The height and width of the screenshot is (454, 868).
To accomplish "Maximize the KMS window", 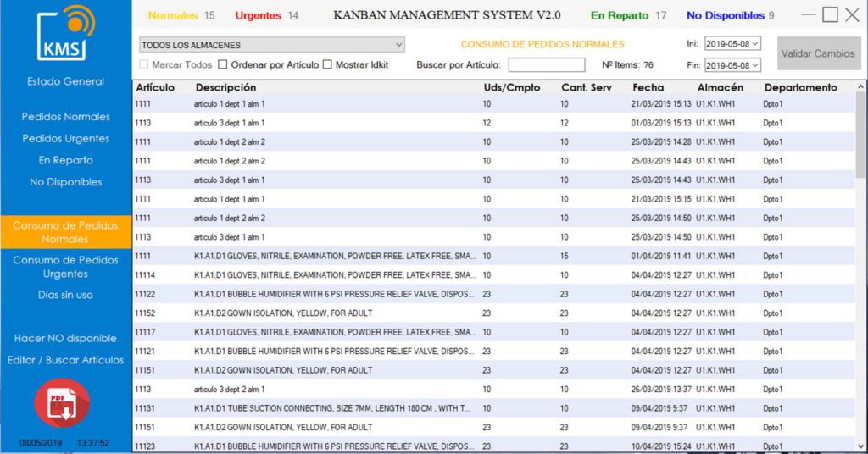I will 830,15.
